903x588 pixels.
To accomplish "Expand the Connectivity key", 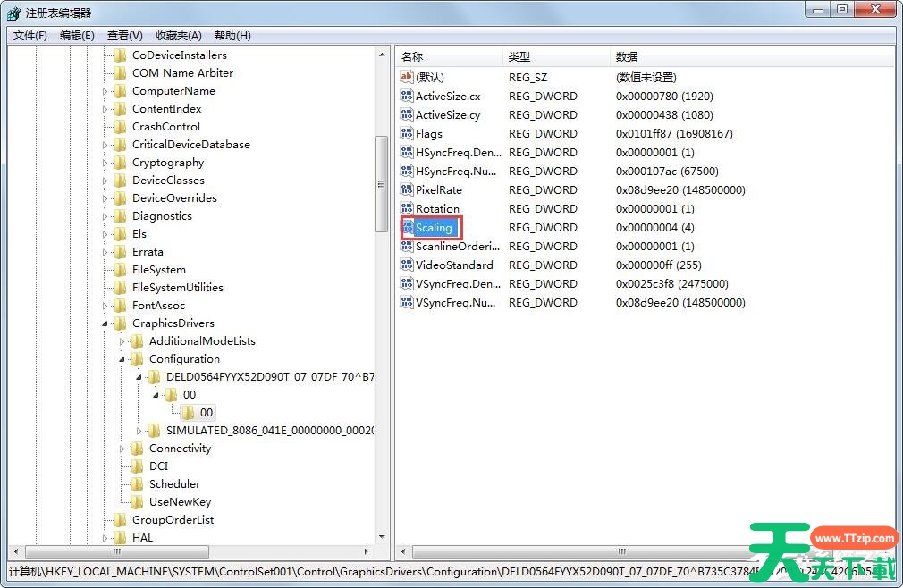I will coord(122,449).
